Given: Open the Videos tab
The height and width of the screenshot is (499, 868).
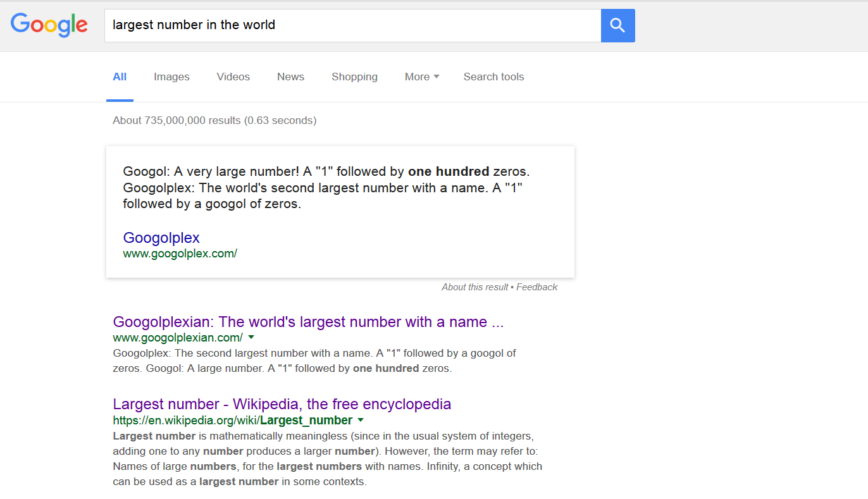Looking at the screenshot, I should pyautogui.click(x=233, y=77).
